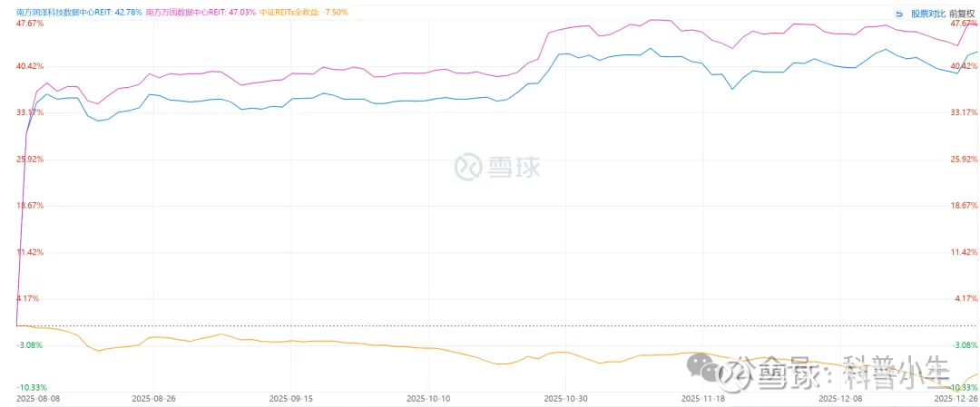The image size is (980, 407).
Task: Click the left-axis -10.33% value label
Action: [31, 387]
